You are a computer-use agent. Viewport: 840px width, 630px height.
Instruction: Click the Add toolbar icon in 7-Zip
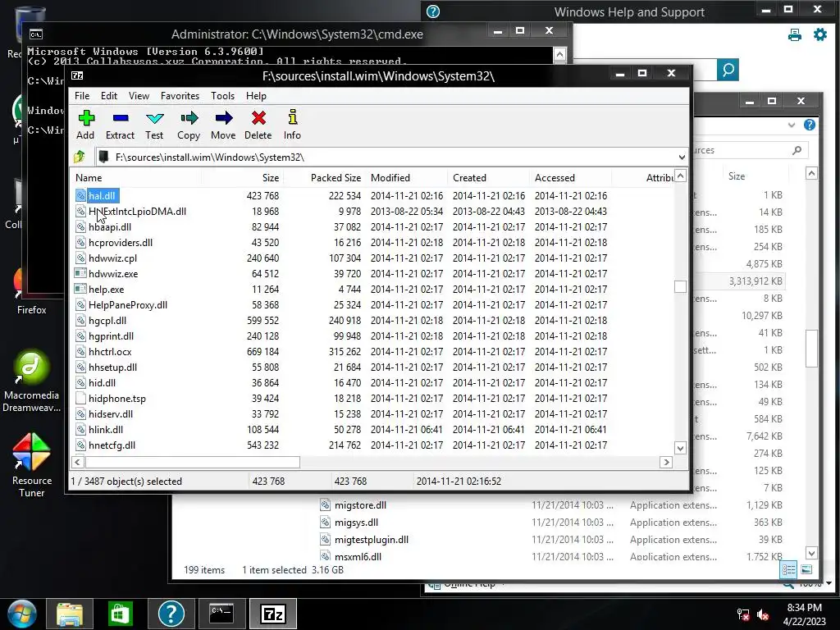pyautogui.click(x=85, y=118)
